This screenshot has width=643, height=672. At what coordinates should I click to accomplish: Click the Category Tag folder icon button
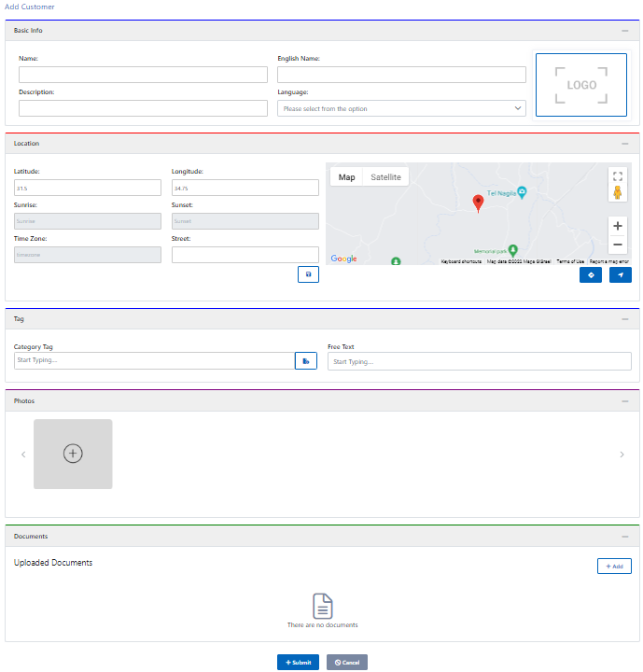(306, 361)
